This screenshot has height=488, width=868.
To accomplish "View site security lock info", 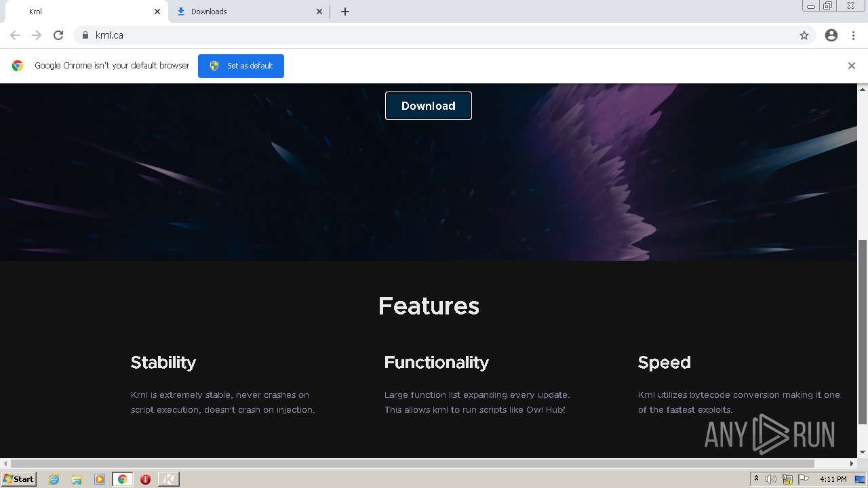I will tap(85, 35).
